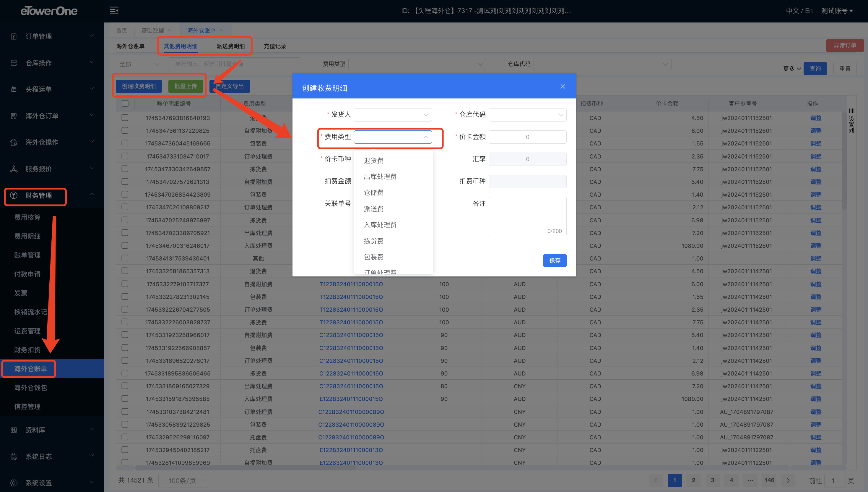Click the 保存 button in dialog
This screenshot has width=868, height=492.
(554, 260)
